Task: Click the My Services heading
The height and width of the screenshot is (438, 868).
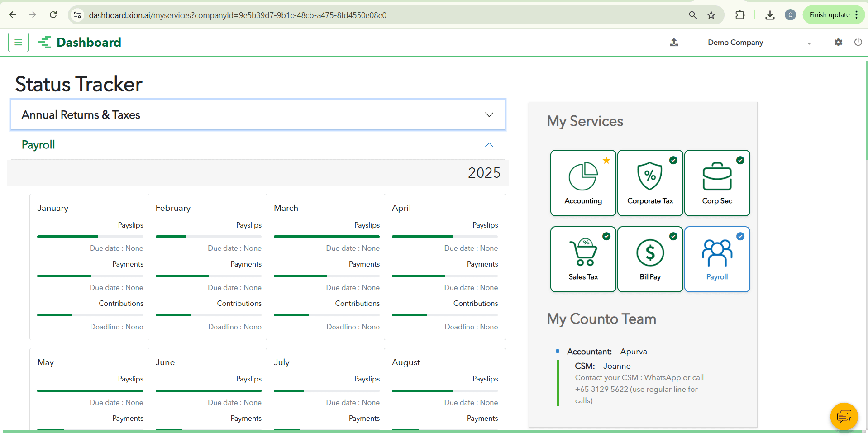Action: point(585,121)
